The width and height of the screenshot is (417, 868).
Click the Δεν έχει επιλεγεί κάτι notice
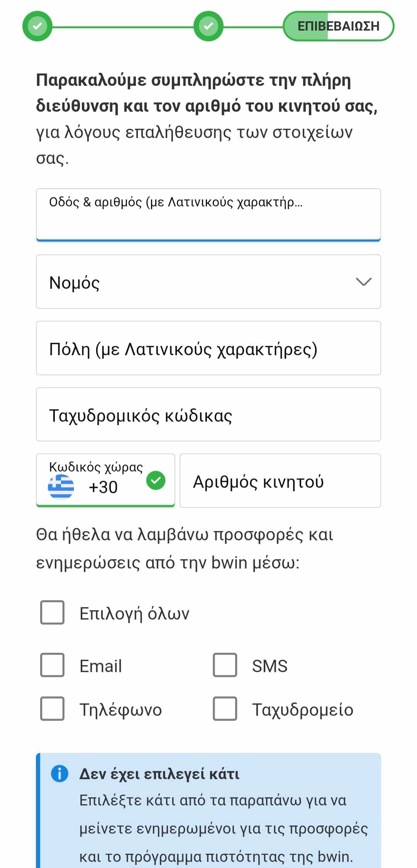(x=208, y=810)
